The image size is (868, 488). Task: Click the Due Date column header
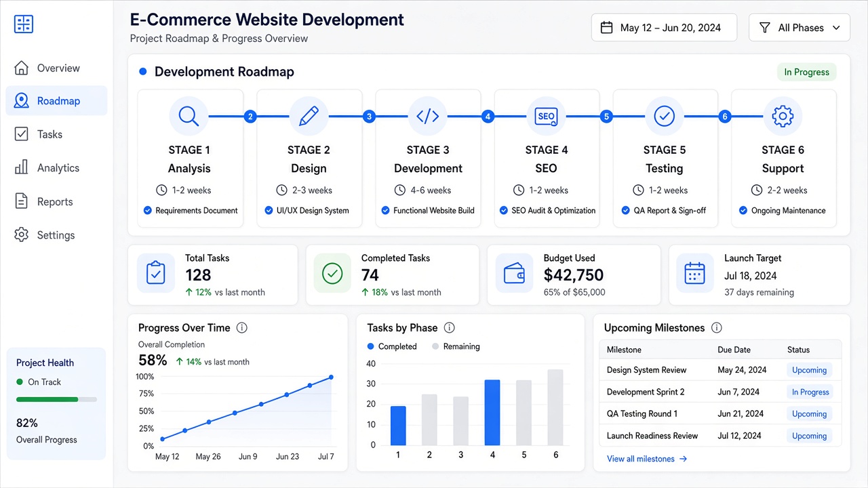pyautogui.click(x=734, y=350)
